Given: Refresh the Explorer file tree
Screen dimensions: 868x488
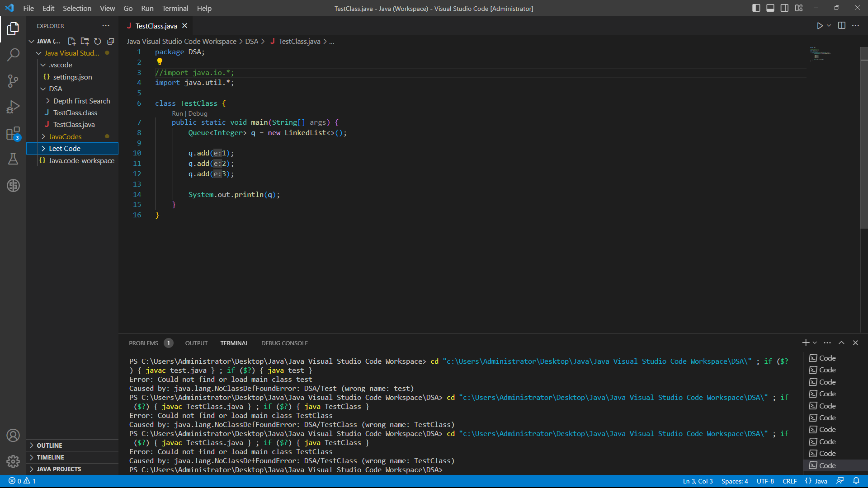Looking at the screenshot, I should 98,41.
